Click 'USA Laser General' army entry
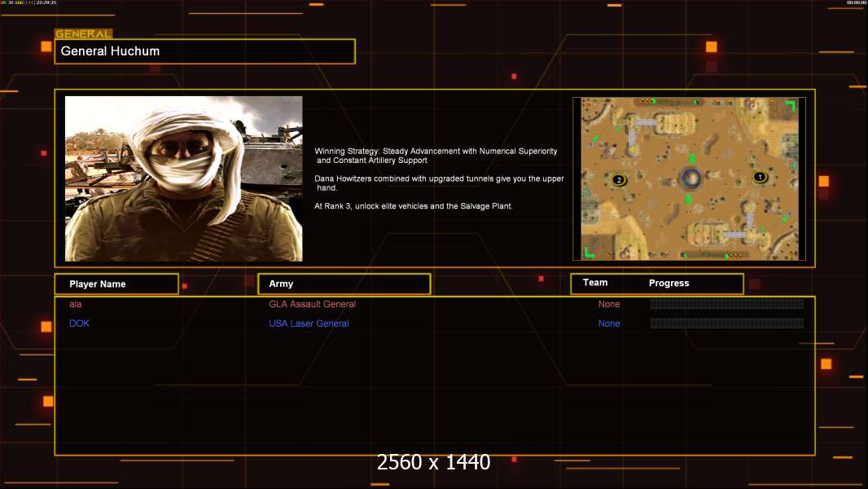868x489 pixels. (x=309, y=324)
